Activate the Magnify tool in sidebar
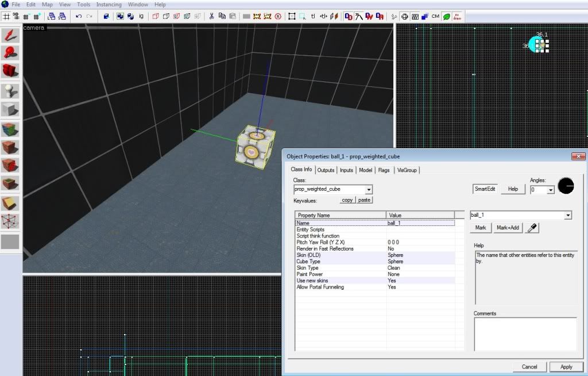Screen dimensions: 588x376 point(10,53)
